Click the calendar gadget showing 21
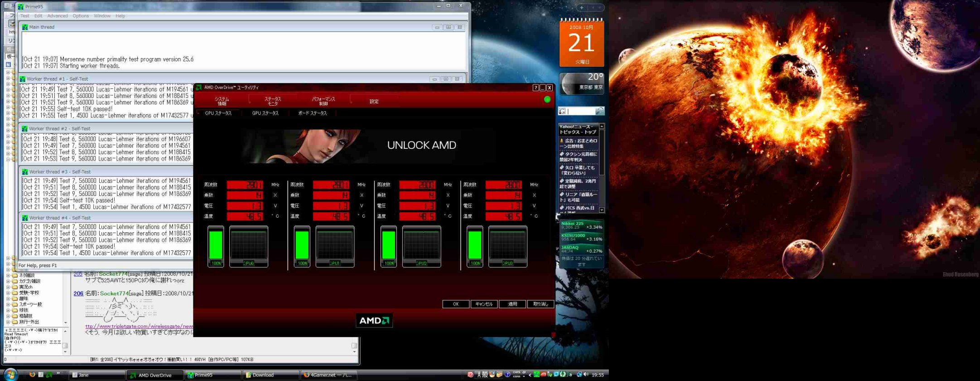980x381 pixels. point(581,42)
